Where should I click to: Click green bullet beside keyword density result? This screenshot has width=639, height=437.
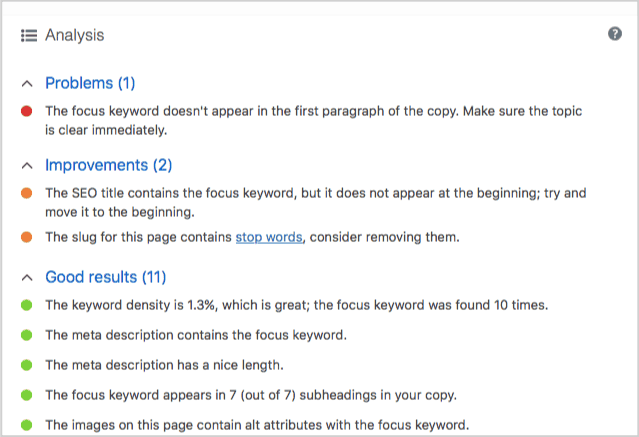tap(26, 305)
